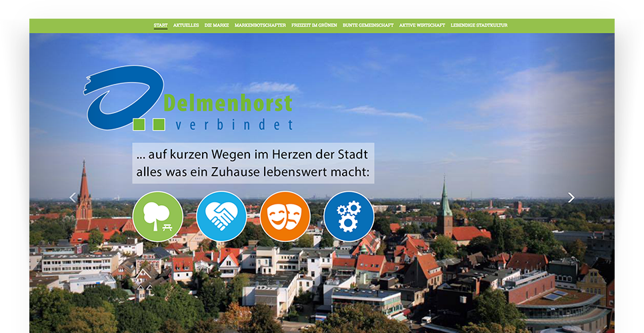Image resolution: width=644 pixels, height=333 pixels.
Task: Click the green tree and bench icon
Action: (x=157, y=216)
